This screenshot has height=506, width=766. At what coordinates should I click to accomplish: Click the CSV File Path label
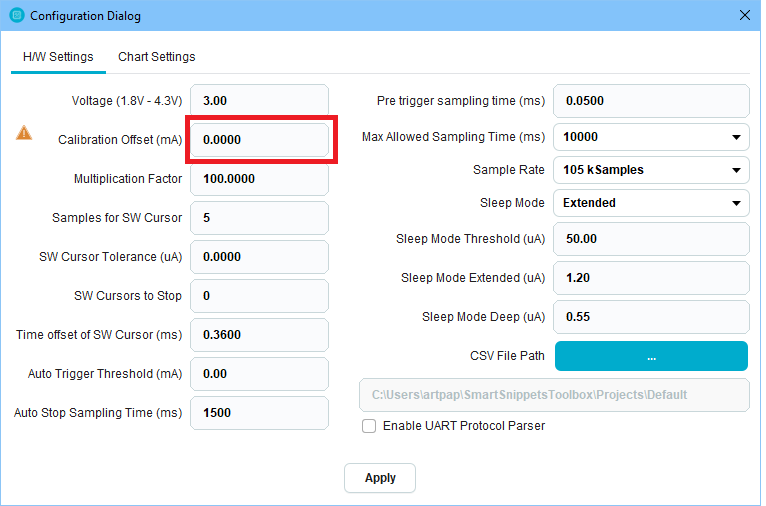[x=507, y=356]
